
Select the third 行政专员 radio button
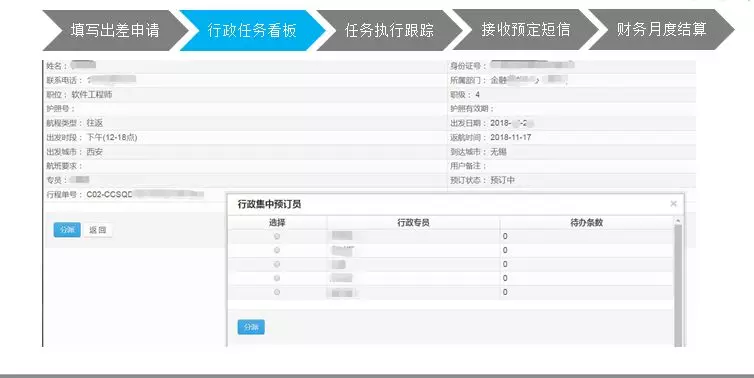click(x=277, y=264)
